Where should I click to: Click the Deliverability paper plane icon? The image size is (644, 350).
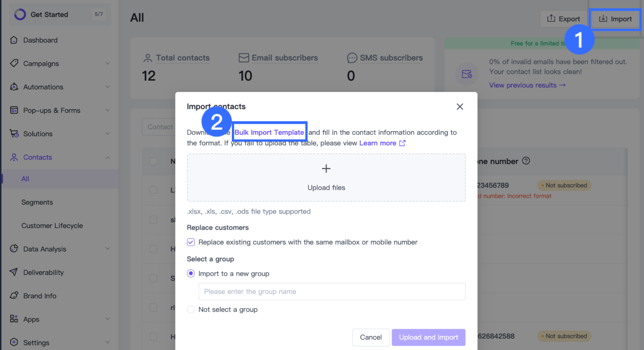tap(14, 272)
